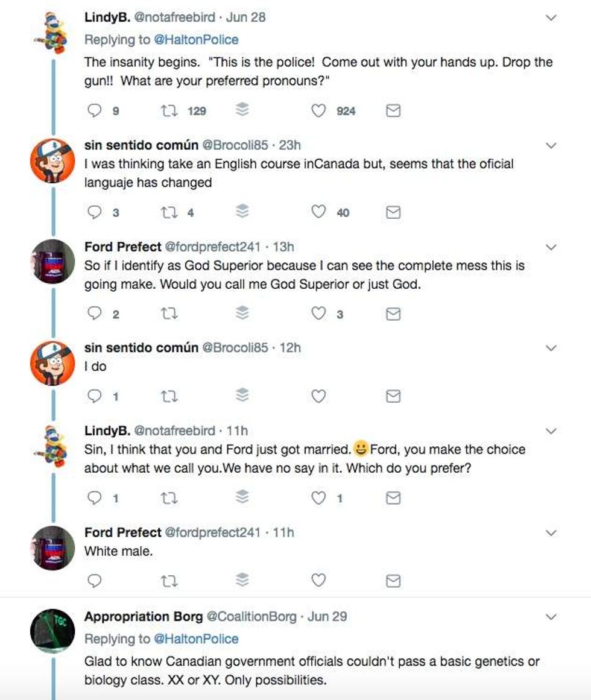Reply to the "just got married" tweet
This screenshot has height=700, width=591.
(95, 498)
